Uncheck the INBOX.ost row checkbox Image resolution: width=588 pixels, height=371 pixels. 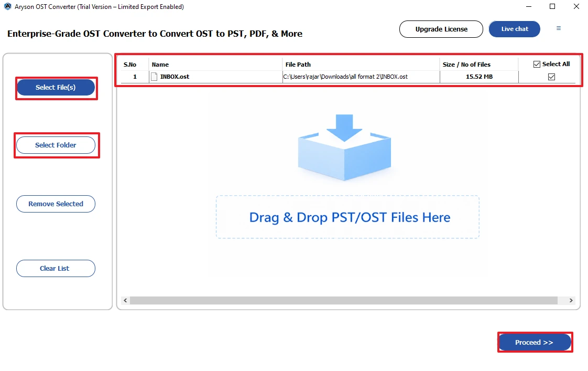551,77
